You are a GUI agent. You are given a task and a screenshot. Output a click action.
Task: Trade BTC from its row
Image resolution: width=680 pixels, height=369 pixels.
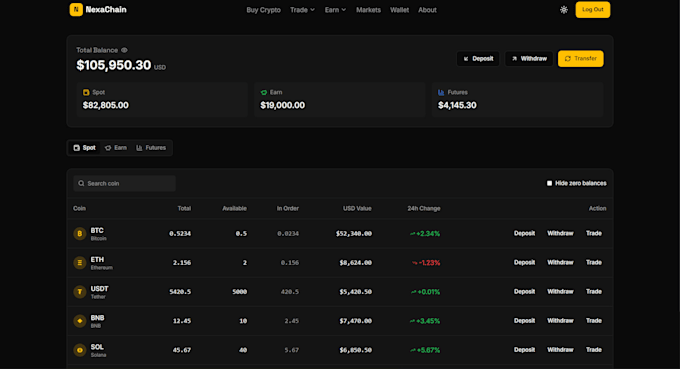pyautogui.click(x=594, y=233)
